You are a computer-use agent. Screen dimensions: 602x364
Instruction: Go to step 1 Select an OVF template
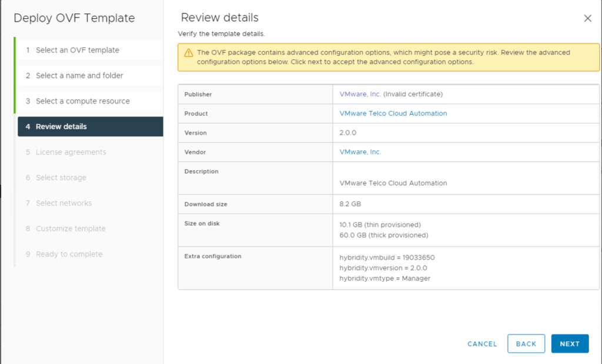[90, 50]
